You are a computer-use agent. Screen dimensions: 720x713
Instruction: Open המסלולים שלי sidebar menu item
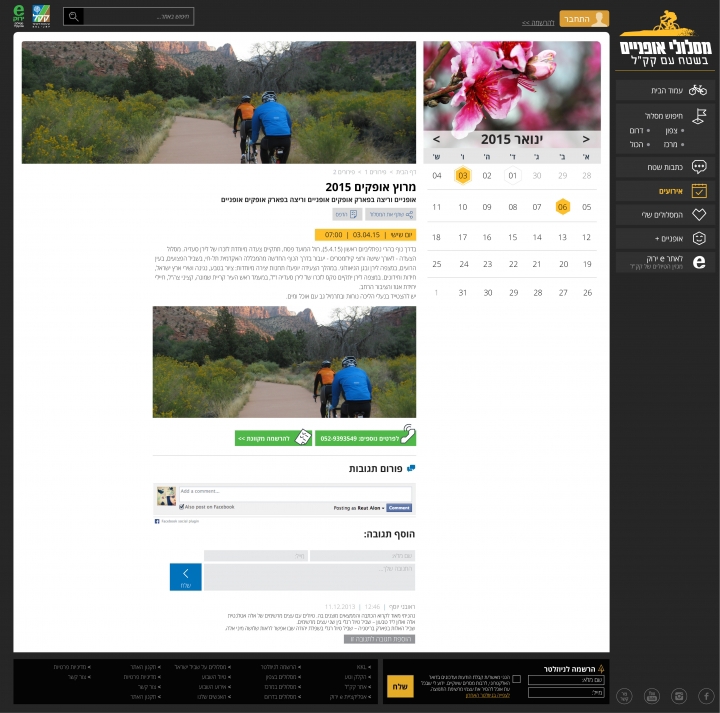coord(665,214)
